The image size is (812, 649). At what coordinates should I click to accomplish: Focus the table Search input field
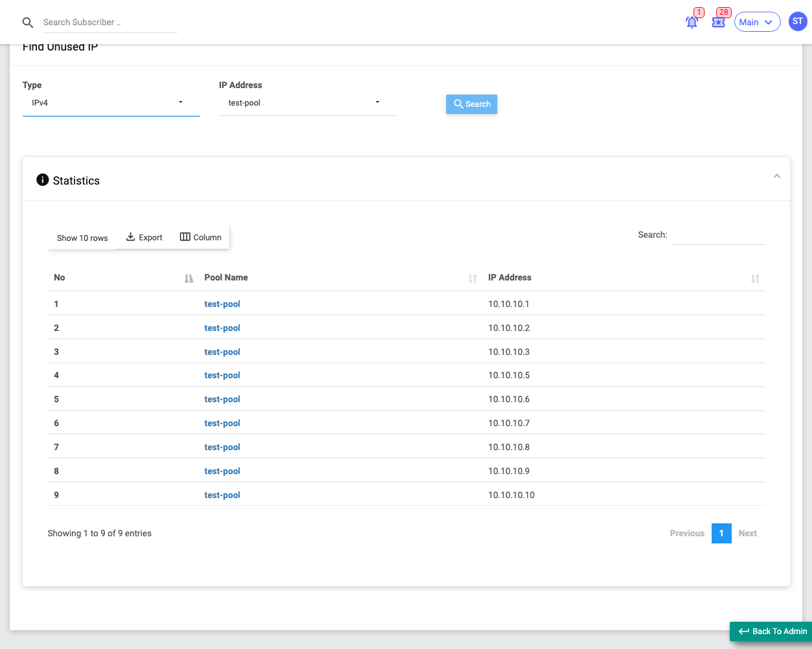(717, 235)
